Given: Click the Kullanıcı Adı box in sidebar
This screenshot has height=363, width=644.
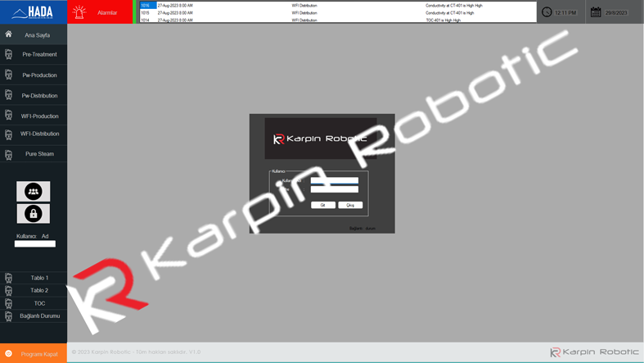Looking at the screenshot, I should point(35,244).
